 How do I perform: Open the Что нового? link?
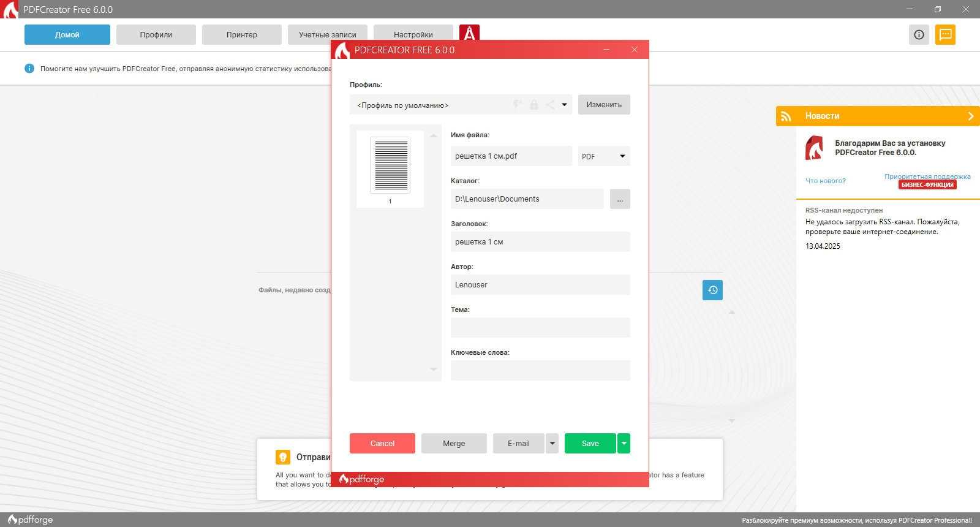click(x=826, y=181)
